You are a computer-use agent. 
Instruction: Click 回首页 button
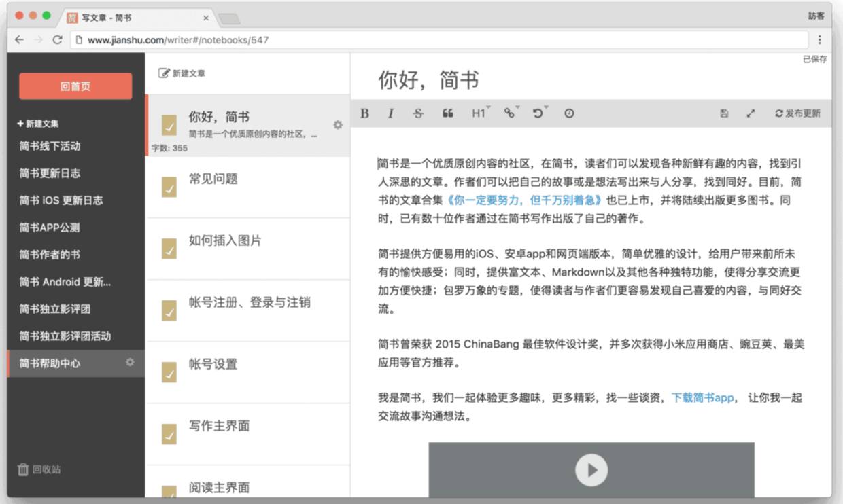(x=75, y=86)
